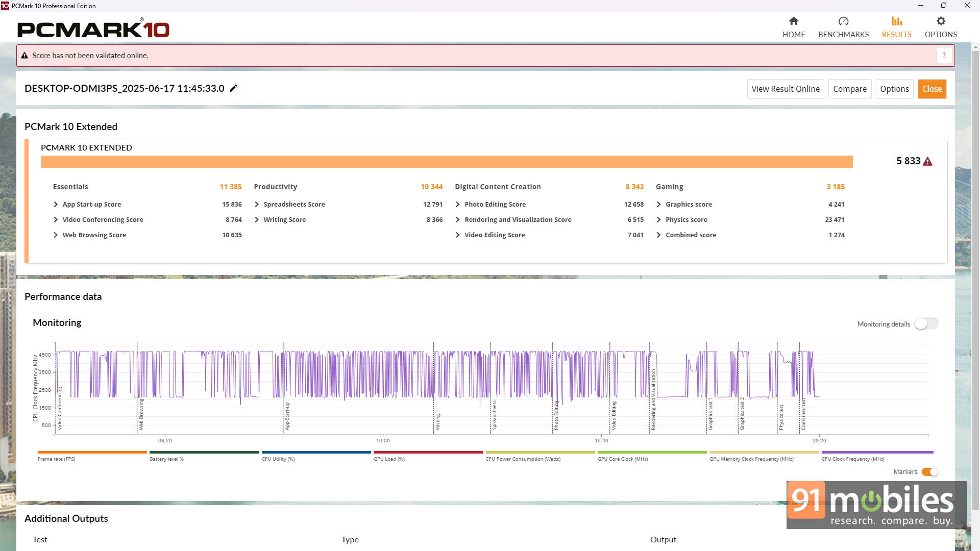Go to HOME tab label
Screen dimensions: 980x551
(x=794, y=34)
